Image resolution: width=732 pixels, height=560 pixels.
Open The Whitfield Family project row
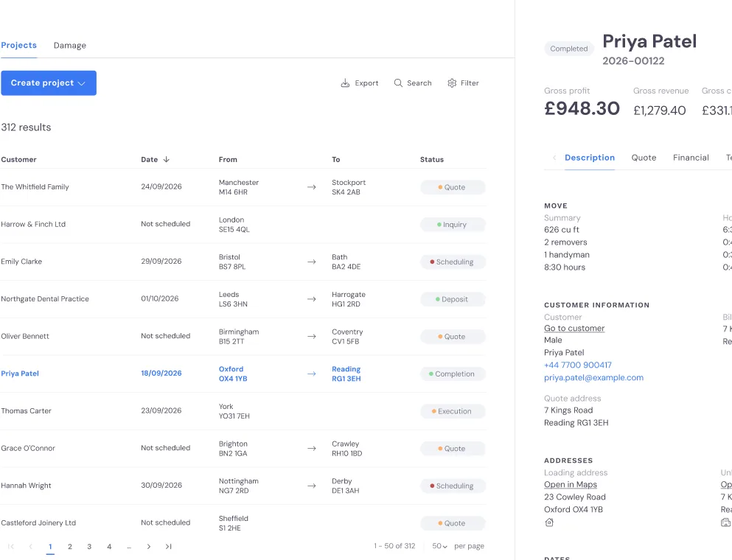click(x=243, y=187)
